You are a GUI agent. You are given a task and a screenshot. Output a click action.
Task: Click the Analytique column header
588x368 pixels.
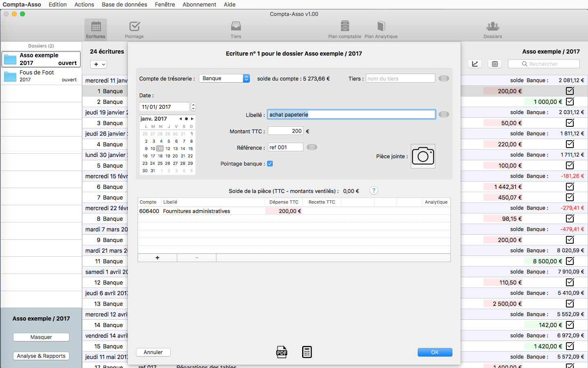click(436, 202)
